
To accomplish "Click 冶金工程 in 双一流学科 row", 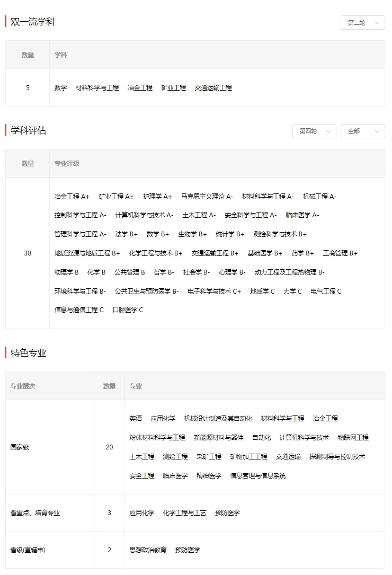I will (140, 88).
